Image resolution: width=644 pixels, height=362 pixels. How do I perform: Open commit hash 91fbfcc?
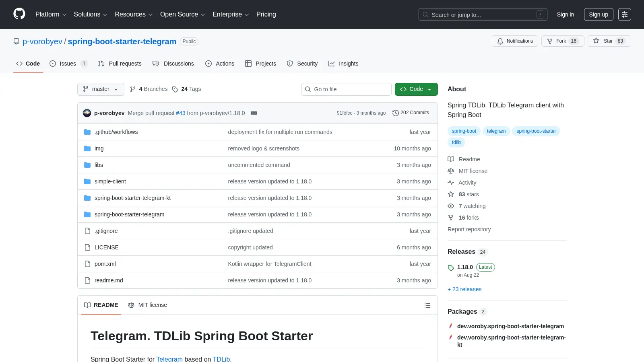coord(345,113)
